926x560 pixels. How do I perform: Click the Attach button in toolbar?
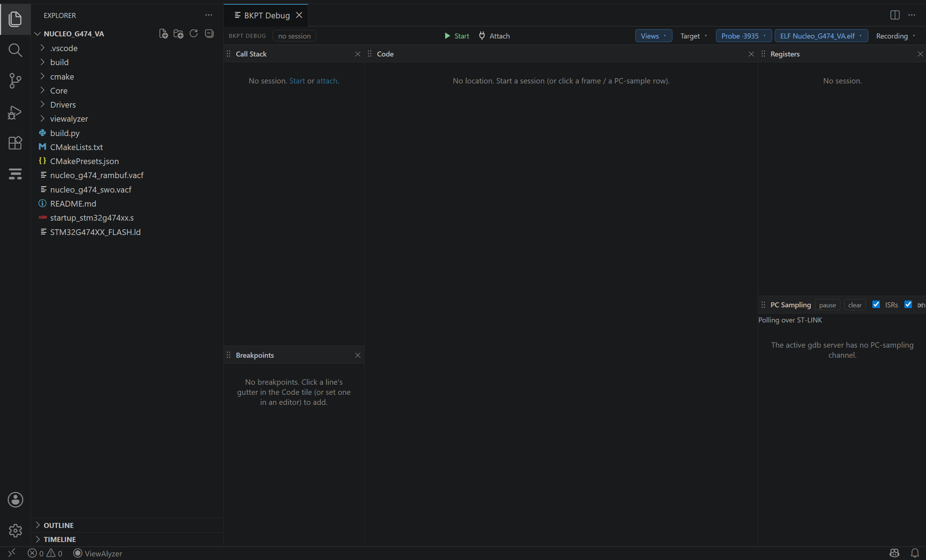click(x=495, y=36)
